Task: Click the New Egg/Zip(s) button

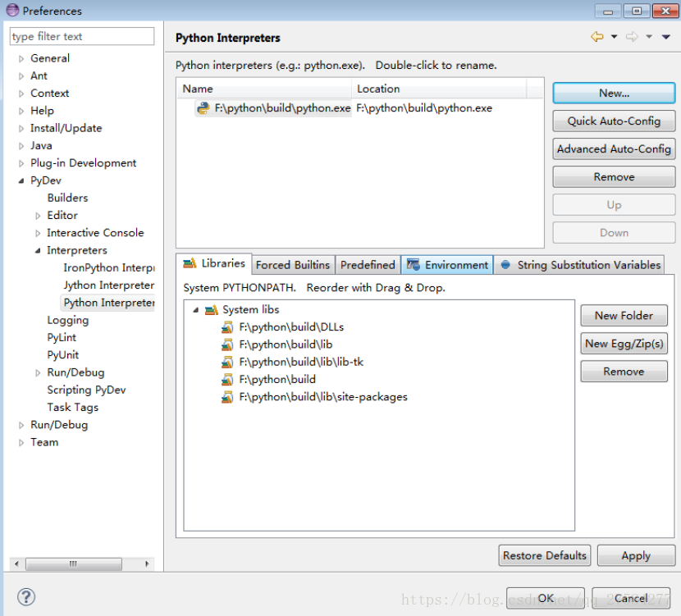Action: point(624,344)
